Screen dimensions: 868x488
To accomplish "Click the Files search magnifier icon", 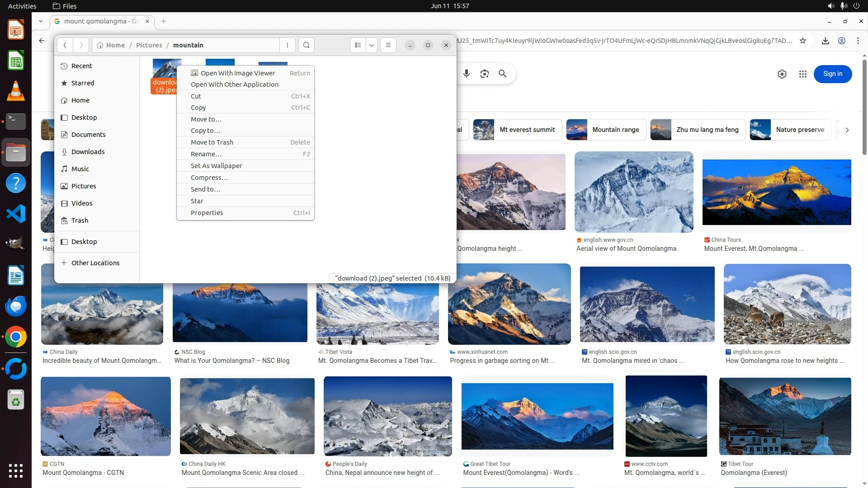I will pos(307,45).
